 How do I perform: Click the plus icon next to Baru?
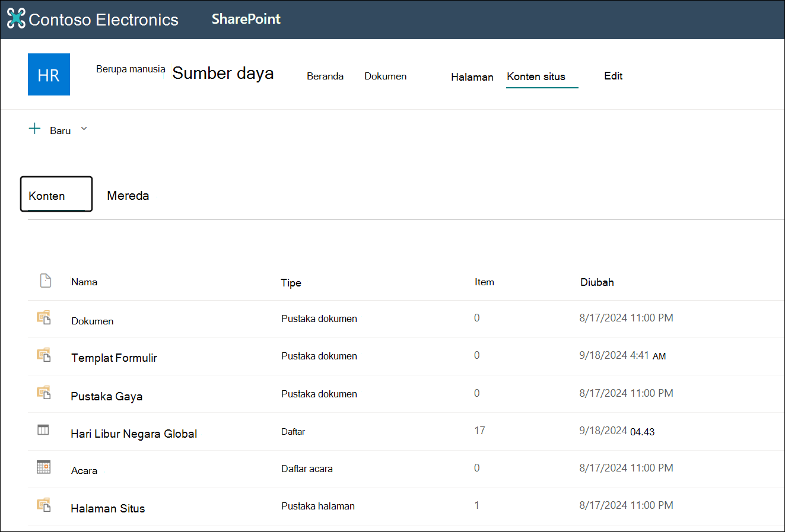coord(35,129)
